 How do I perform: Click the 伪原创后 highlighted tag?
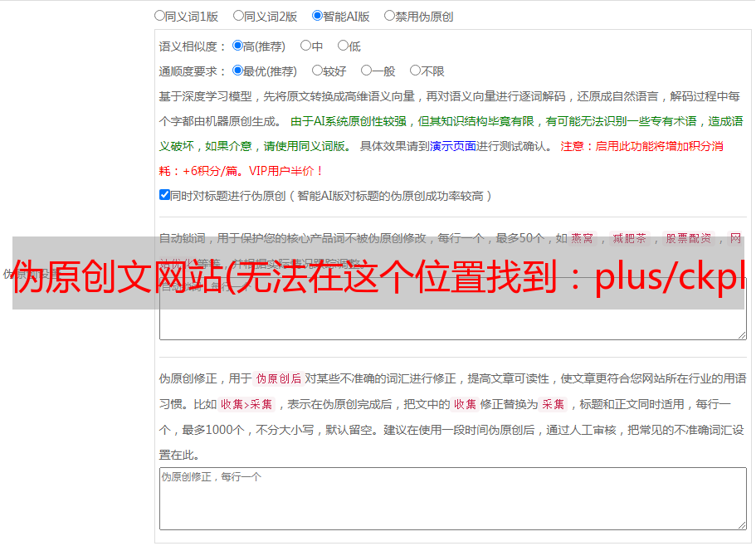click(x=279, y=378)
